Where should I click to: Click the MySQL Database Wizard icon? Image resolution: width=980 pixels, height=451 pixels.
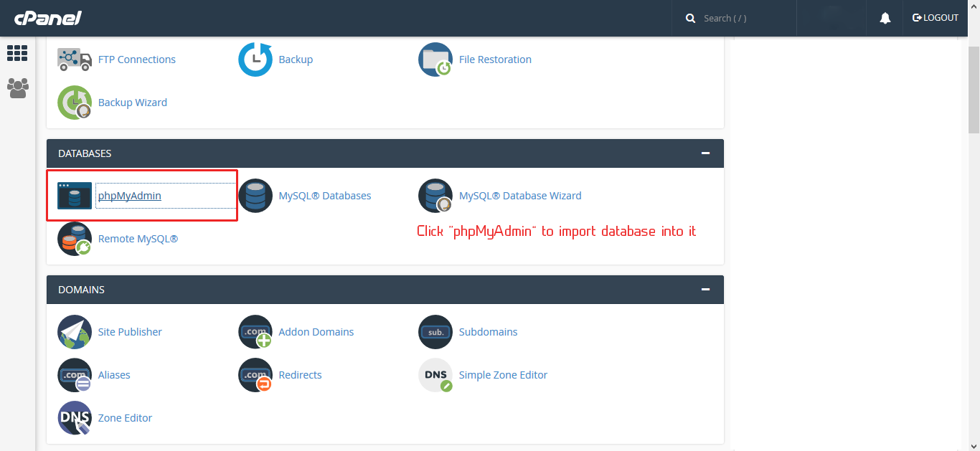click(435, 196)
